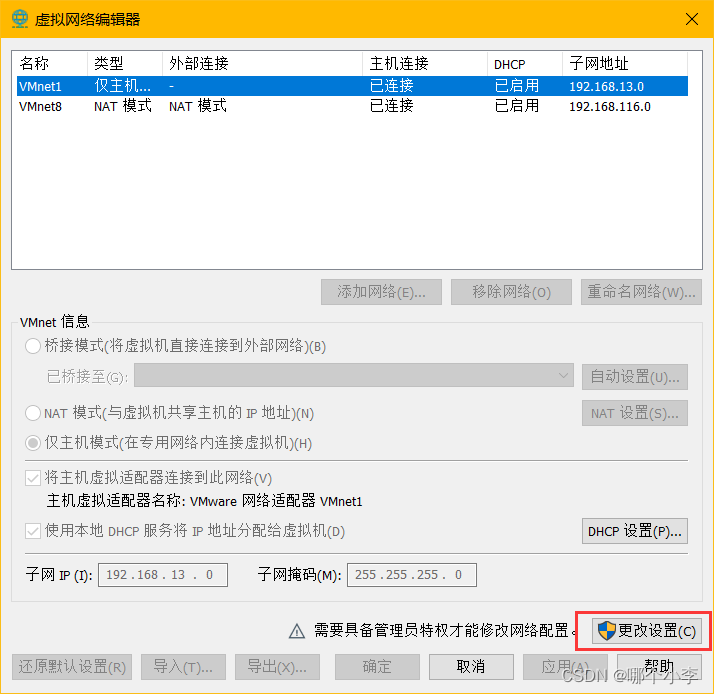Viewport: 714px width, 694px height.
Task: Click the Virtual Network Editor globe icon
Action: tap(20, 19)
